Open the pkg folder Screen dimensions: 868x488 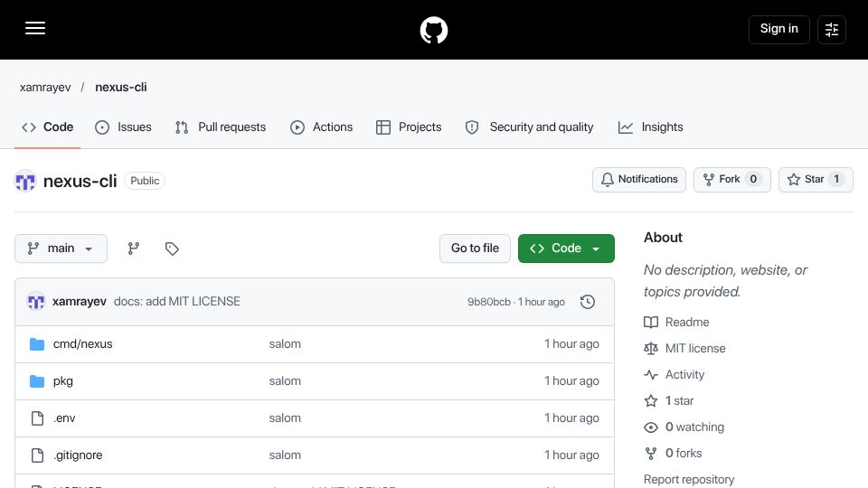click(63, 381)
